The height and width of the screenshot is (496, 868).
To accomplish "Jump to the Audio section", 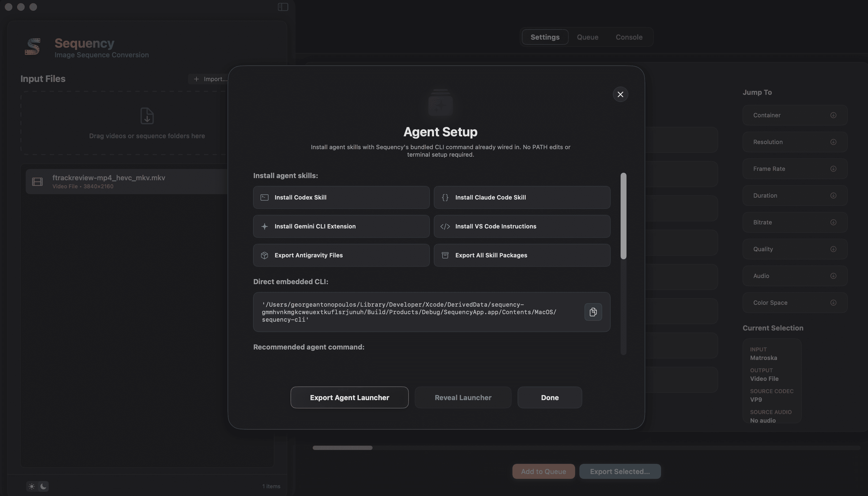I will click(x=795, y=276).
